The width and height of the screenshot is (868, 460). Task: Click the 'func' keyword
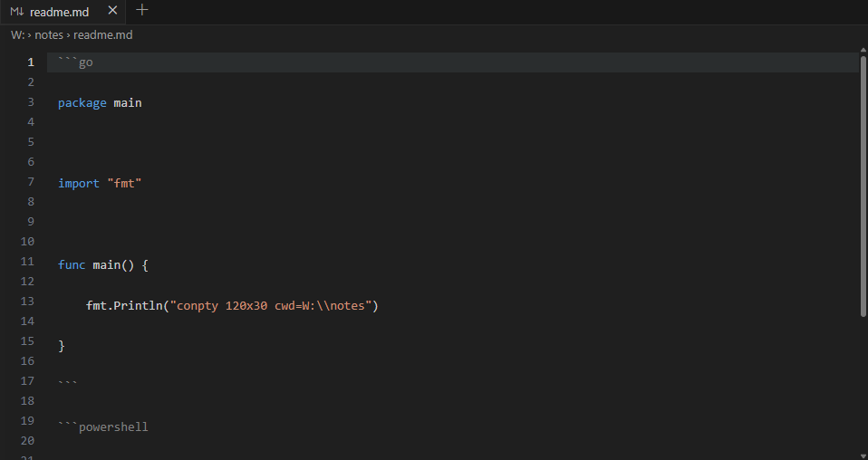(72, 265)
